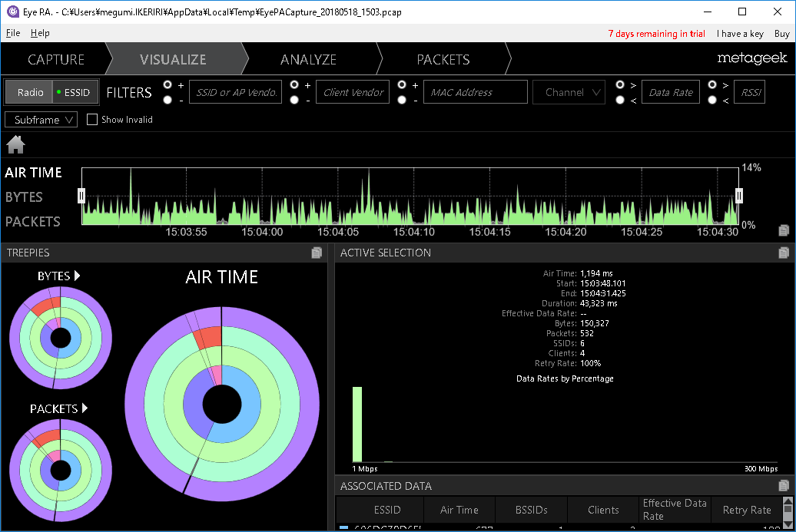Select greater-than radio for RSSI filter
This screenshot has width=796, height=532.
coord(712,84)
